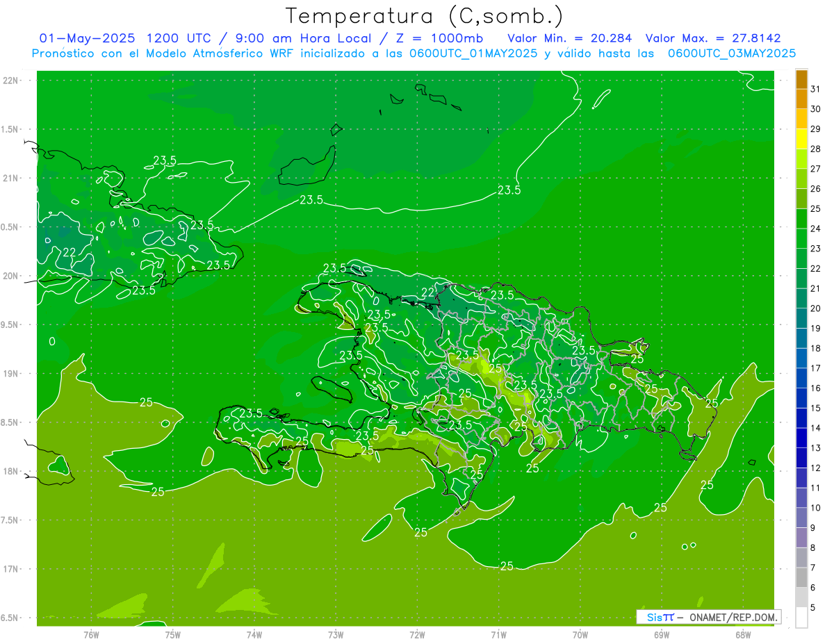Viewport: 834px width, 644px height.
Task: Click the '21N' latitude axis label
Action: pyautogui.click(x=11, y=179)
